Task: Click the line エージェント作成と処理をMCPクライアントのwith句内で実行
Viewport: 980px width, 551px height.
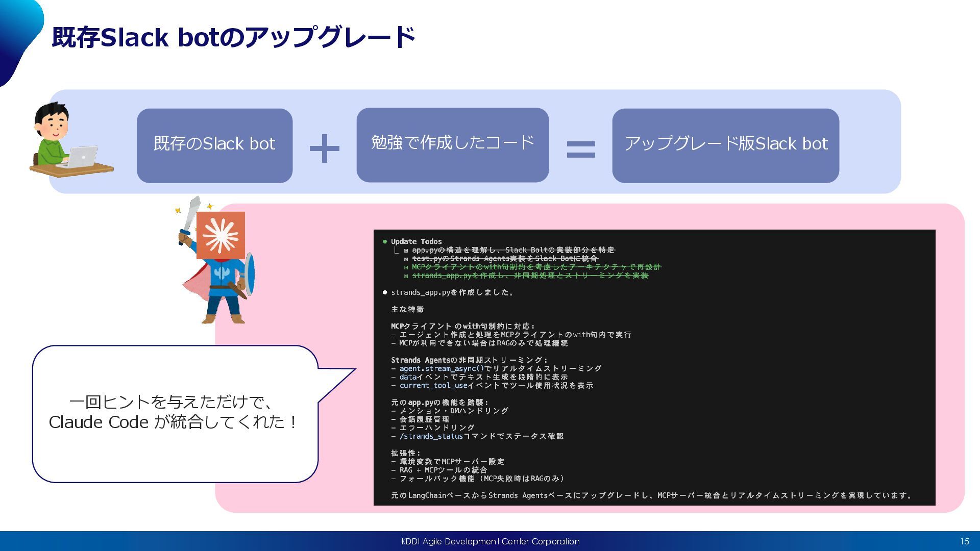Action: pos(511,335)
